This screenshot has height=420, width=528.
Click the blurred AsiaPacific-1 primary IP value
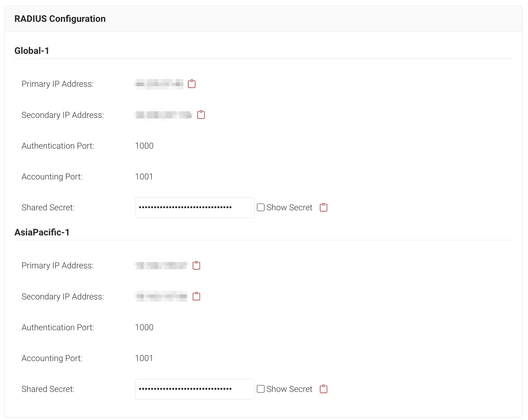[161, 265]
